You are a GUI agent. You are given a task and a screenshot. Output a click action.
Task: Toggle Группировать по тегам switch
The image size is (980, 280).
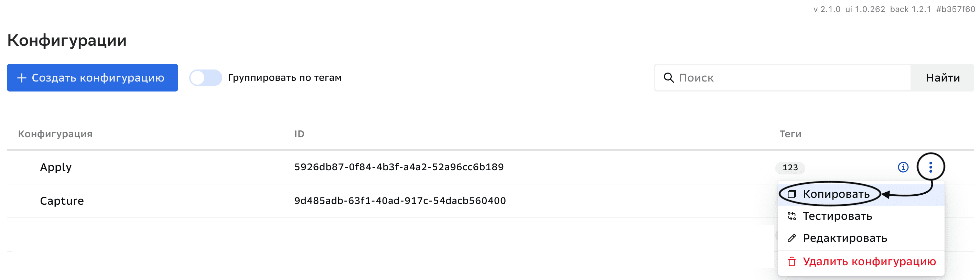[205, 78]
